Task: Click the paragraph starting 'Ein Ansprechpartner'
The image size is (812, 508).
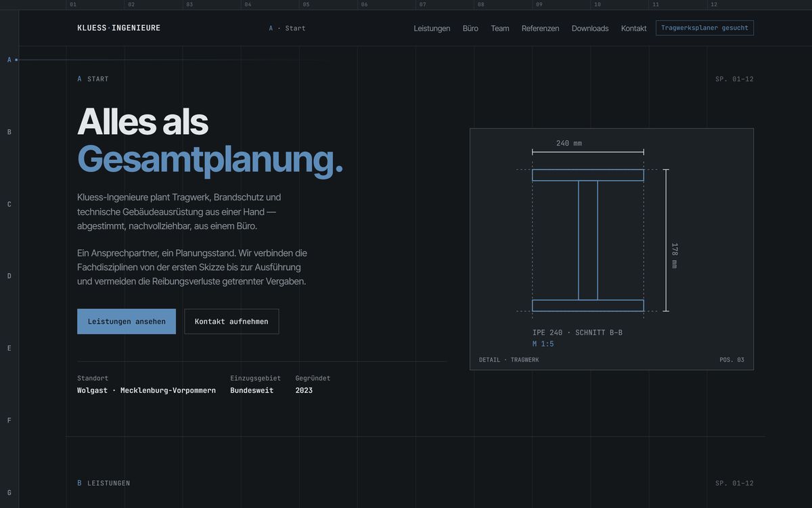Action: [x=192, y=267]
